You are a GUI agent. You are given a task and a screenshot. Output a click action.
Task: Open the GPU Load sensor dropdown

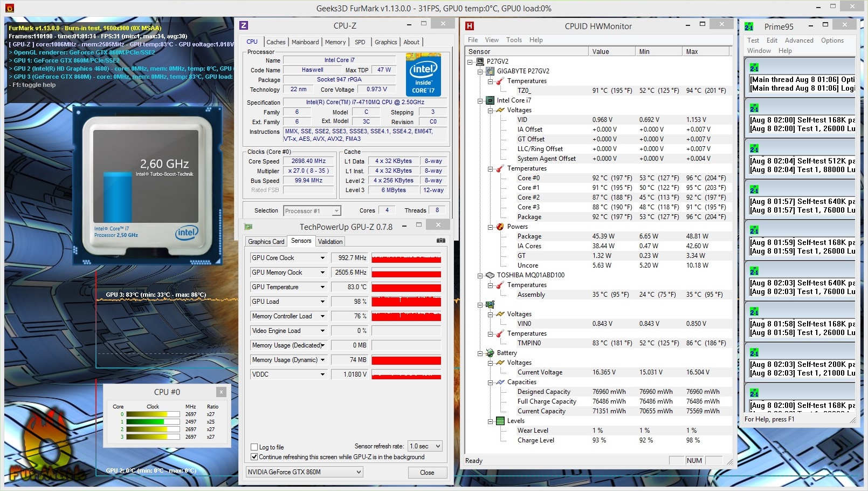click(322, 302)
